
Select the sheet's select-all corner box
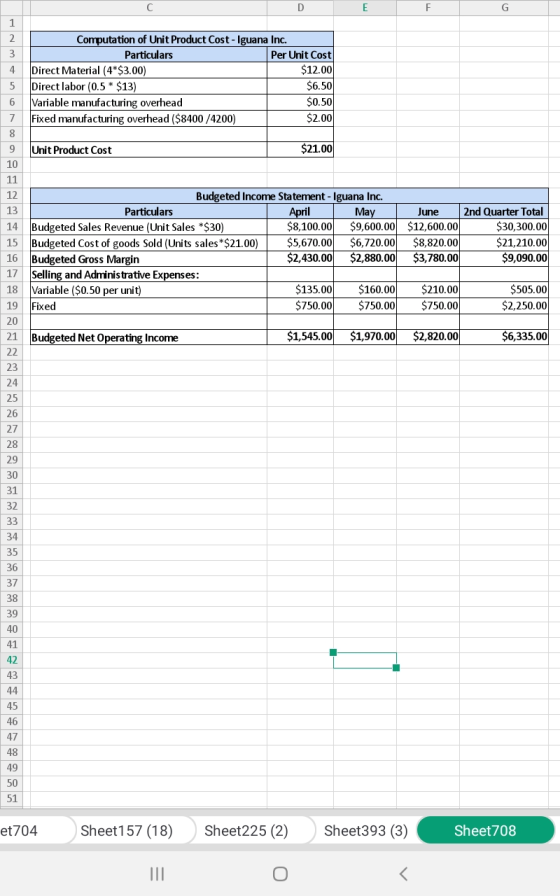[11, 7]
